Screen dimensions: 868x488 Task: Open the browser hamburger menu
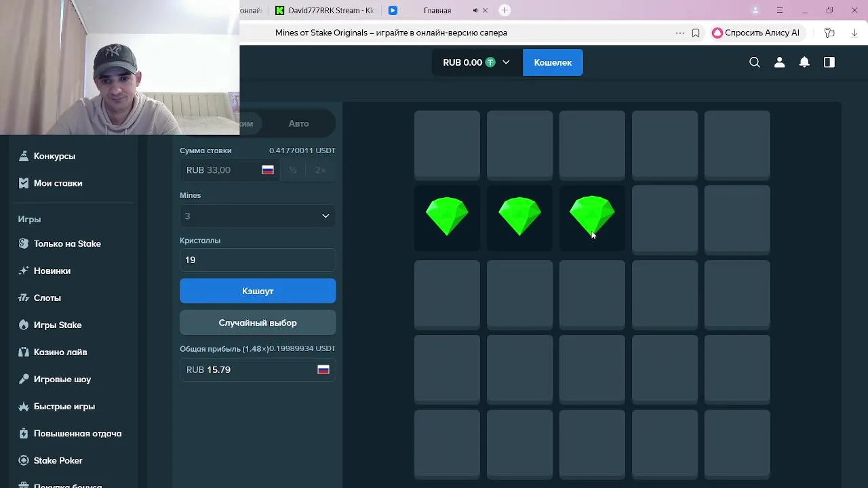pyautogui.click(x=780, y=10)
